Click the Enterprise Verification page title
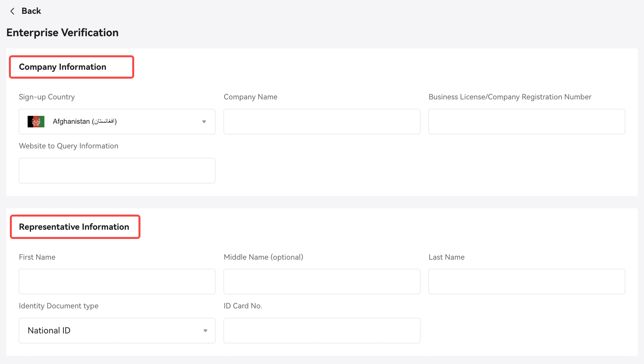 62,33
